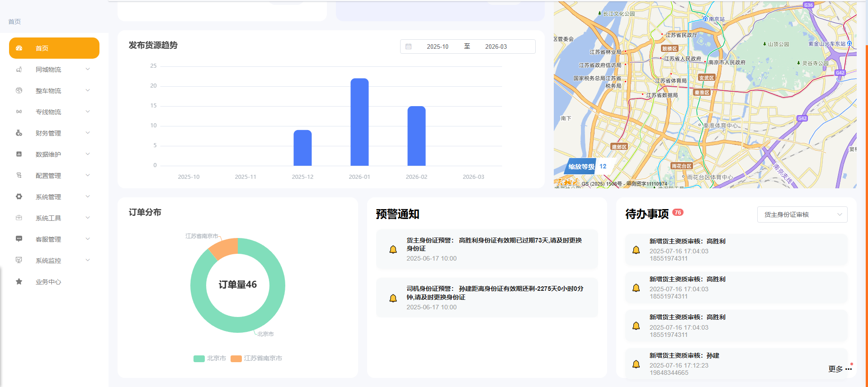Open the 货主身份证审核 dropdown
Image resolution: width=868 pixels, height=387 pixels.
pos(802,214)
